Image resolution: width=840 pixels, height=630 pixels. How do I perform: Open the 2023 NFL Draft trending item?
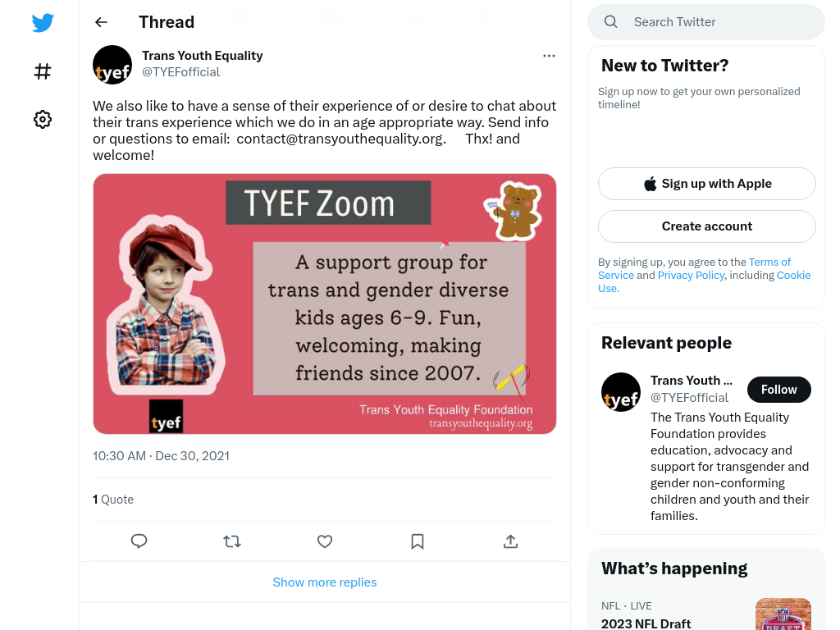tap(646, 623)
